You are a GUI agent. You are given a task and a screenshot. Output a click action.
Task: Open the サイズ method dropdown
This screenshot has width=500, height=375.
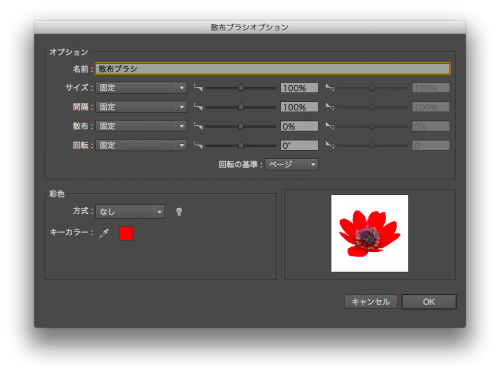141,88
